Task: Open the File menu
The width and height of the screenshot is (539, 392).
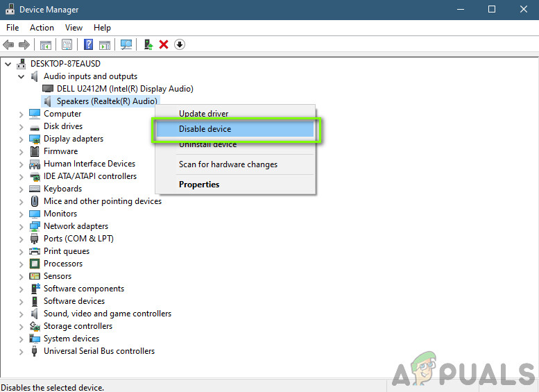Action: (x=12, y=28)
